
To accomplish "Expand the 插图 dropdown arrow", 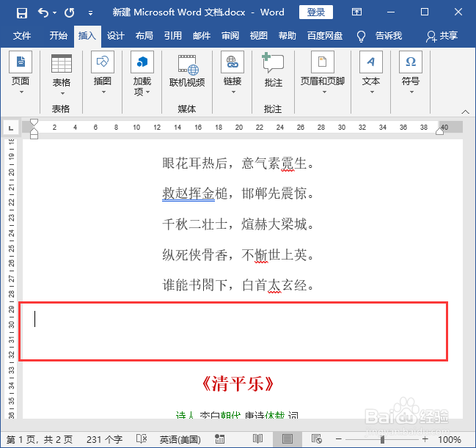I will 103,92.
